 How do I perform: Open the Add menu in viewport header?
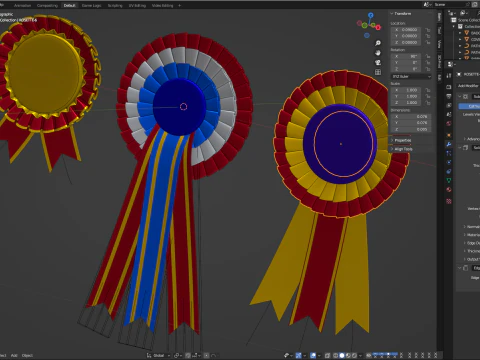point(14,355)
